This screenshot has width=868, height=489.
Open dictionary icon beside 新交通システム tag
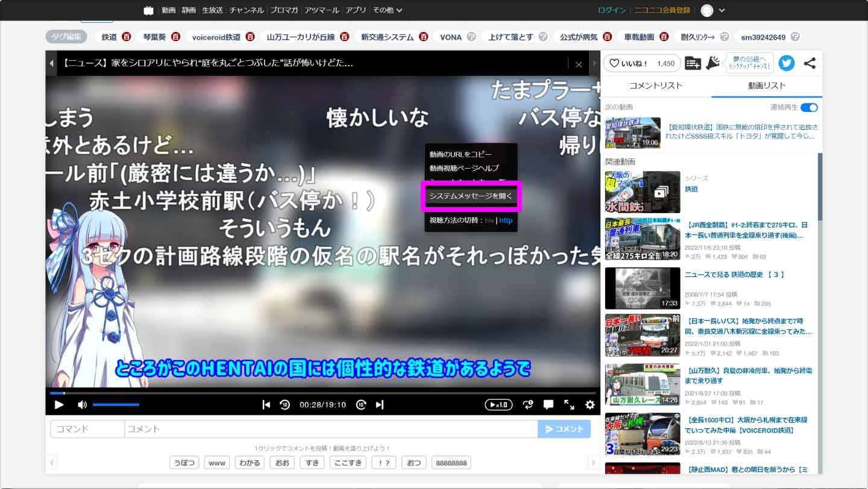click(x=424, y=37)
